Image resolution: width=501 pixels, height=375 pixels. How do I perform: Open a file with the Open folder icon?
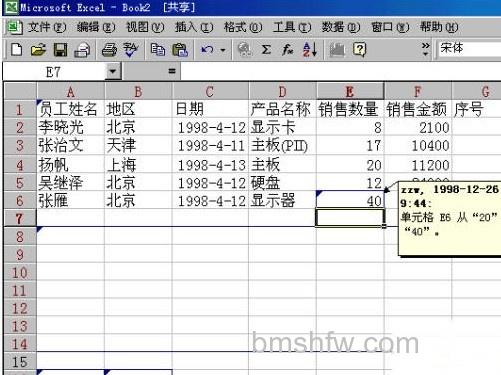click(38, 50)
